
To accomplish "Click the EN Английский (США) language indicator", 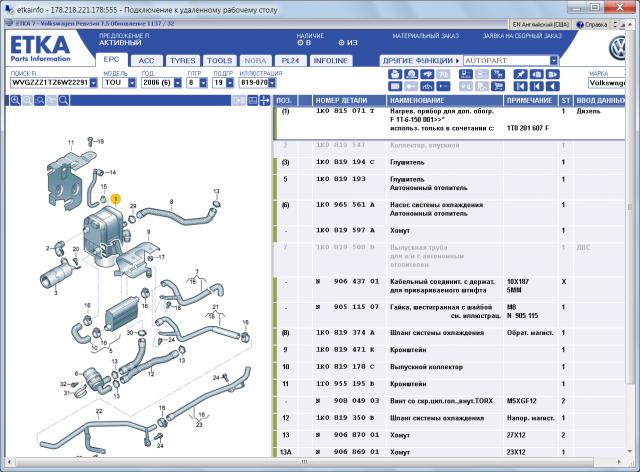I will pyautogui.click(x=540, y=24).
